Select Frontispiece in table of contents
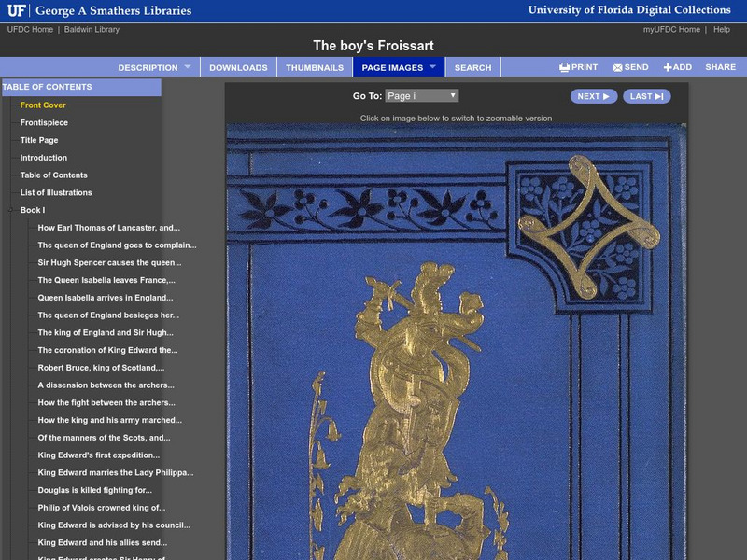The width and height of the screenshot is (747, 560). [x=44, y=123]
